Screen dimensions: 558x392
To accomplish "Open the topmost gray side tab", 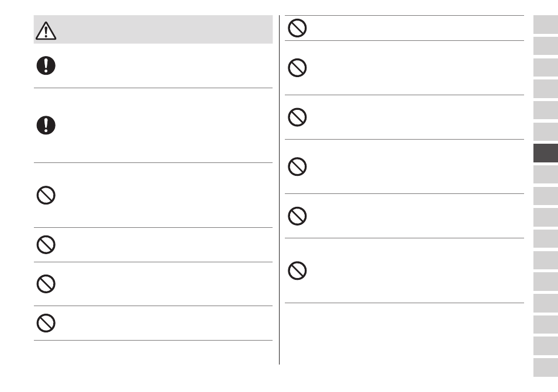I will click(x=546, y=25).
